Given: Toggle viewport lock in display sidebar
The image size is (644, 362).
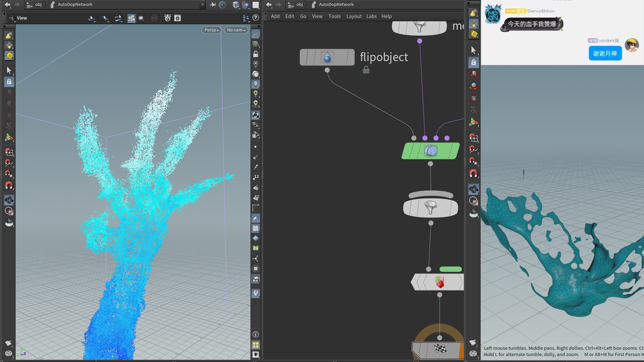Looking at the screenshot, I should pyautogui.click(x=256, y=54).
